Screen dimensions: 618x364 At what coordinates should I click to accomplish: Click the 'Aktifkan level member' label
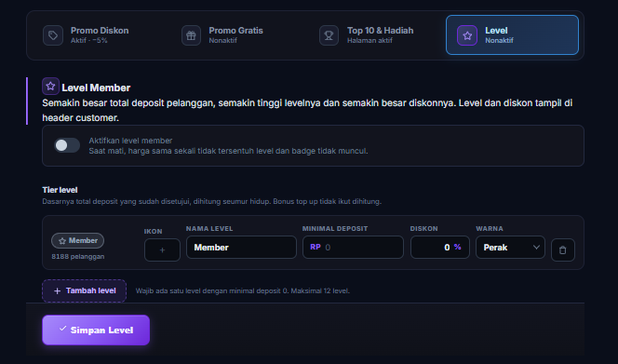point(130,141)
